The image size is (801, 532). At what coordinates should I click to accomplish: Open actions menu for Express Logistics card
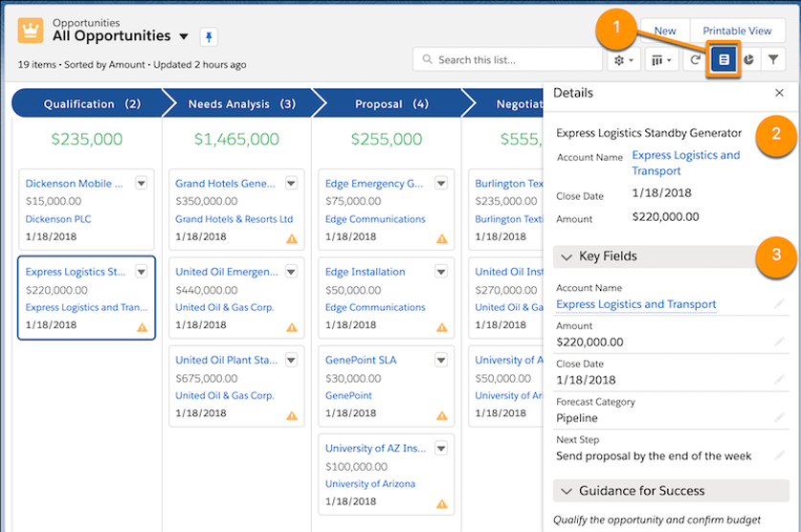pyautogui.click(x=142, y=271)
